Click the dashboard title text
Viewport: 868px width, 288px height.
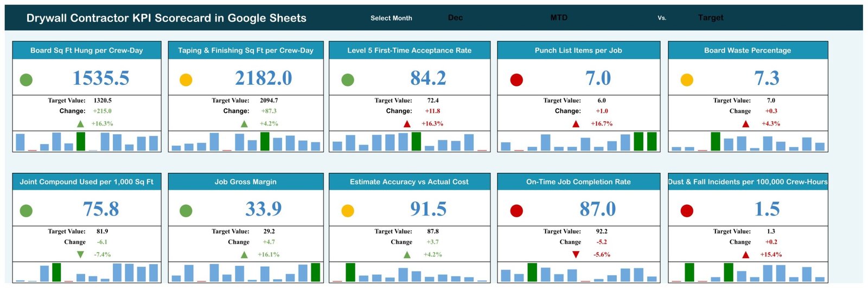(x=167, y=18)
